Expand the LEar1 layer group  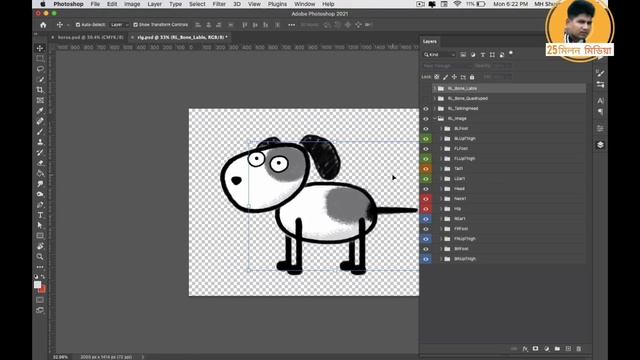pyautogui.click(x=441, y=179)
